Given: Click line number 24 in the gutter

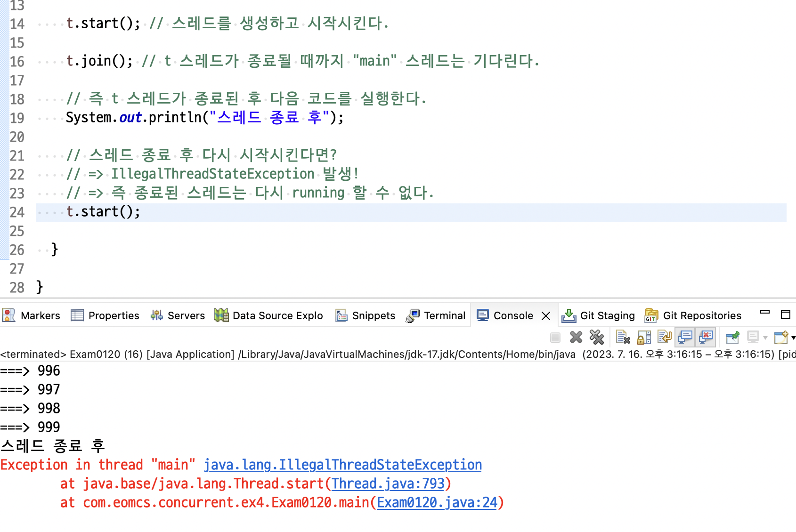Looking at the screenshot, I should coord(17,212).
